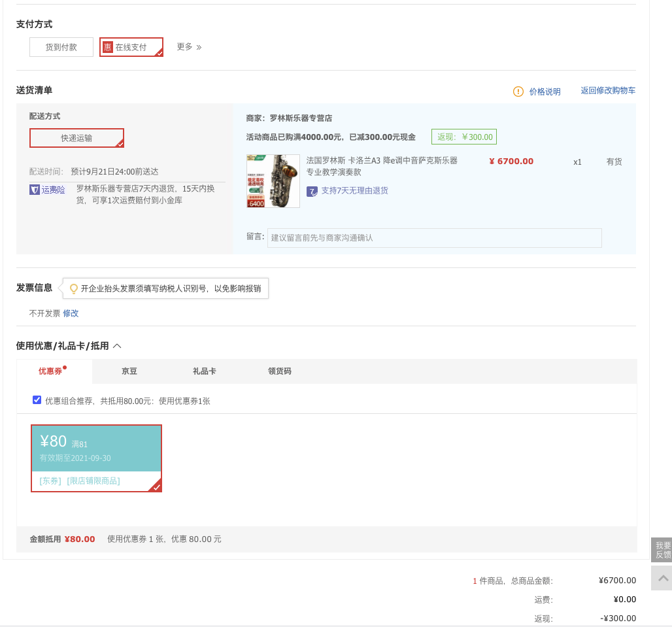672x629 pixels.
Task: Click 修改 to edit invoice info
Action: 71,313
